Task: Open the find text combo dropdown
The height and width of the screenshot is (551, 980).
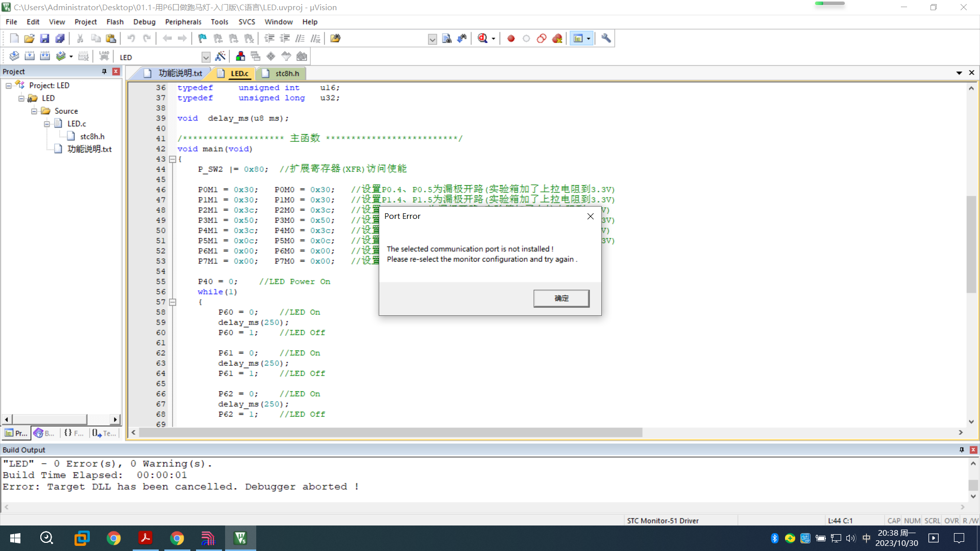Action: click(x=432, y=39)
